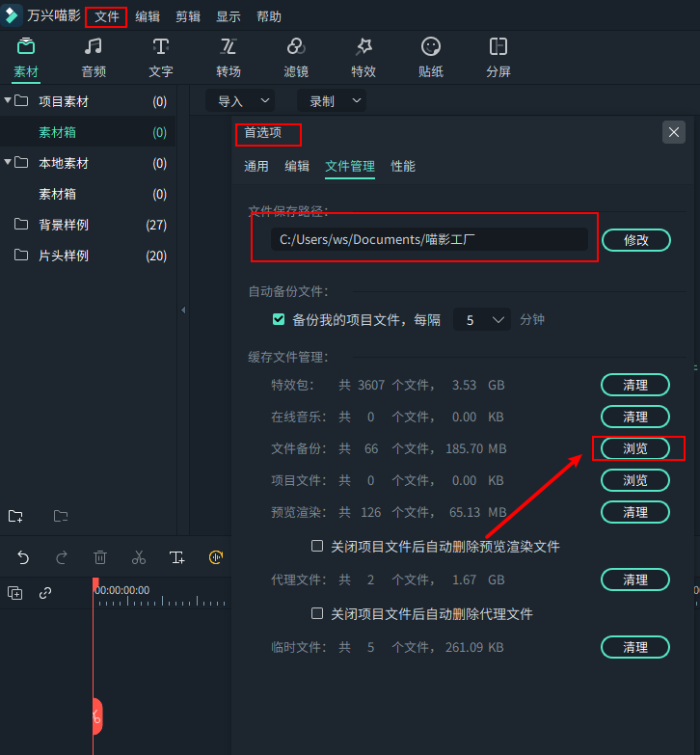Viewport: 700px width, 755px height.
Task: Click the orange audio beat detection icon
Action: point(216,557)
